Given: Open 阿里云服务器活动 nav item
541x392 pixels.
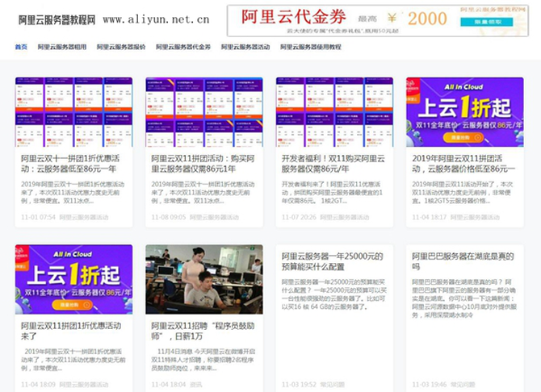Looking at the screenshot, I should (x=245, y=47).
